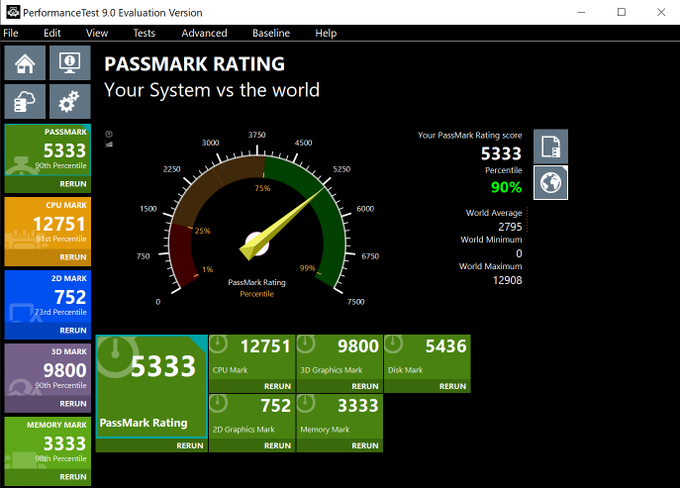
Task: Select the 2D Mark 752 sidebar tile
Action: coord(48,297)
